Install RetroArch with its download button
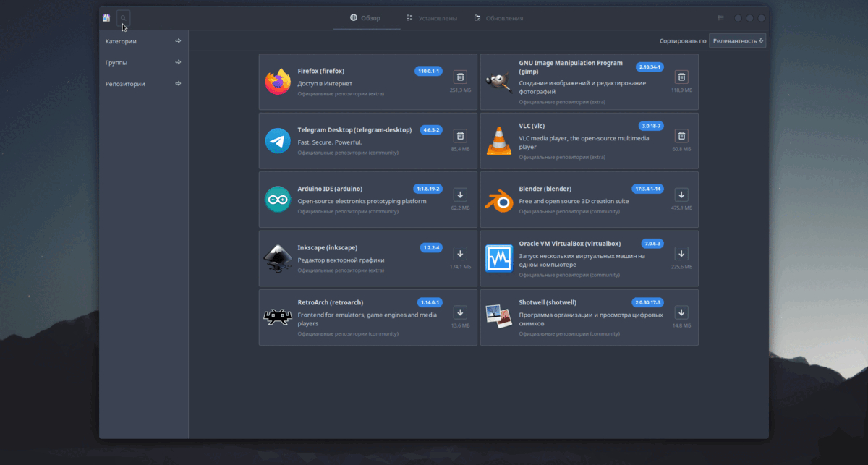The image size is (868, 465). [459, 312]
